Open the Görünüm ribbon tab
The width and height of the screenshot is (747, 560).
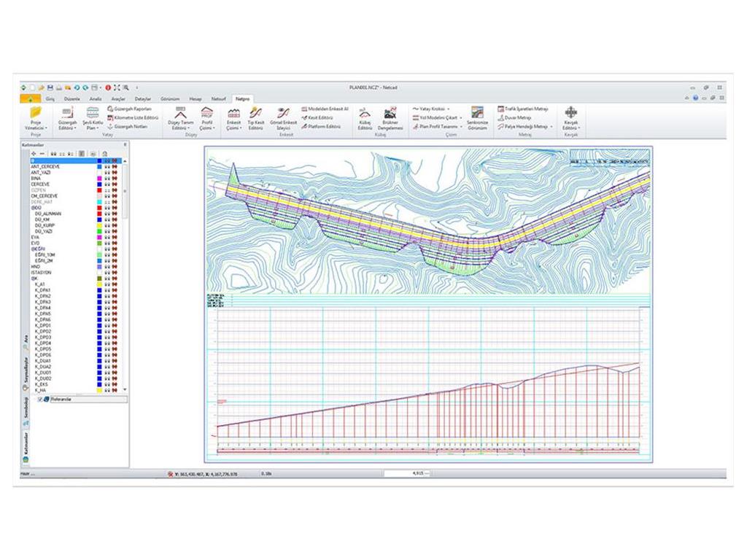[169, 98]
